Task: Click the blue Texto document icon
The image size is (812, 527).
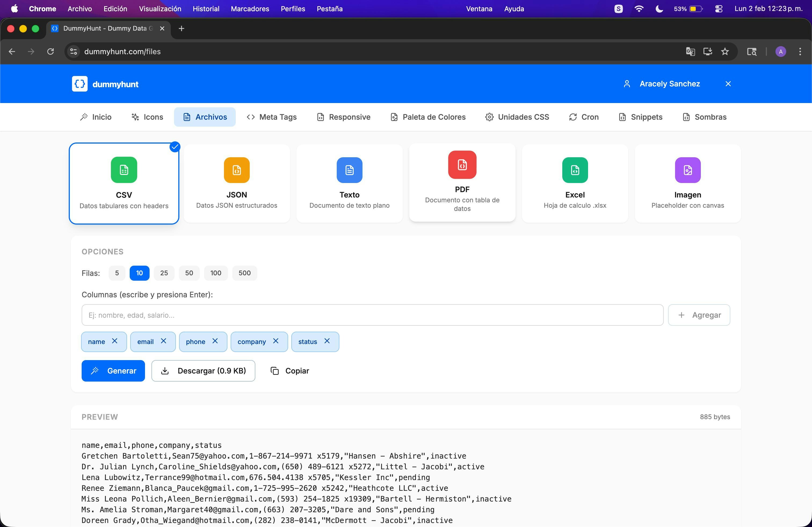Action: point(349,170)
